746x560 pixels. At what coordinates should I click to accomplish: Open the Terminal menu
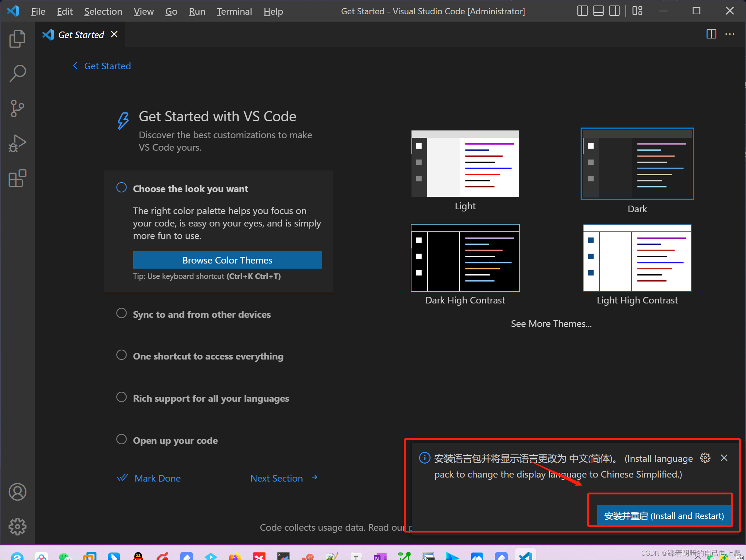tap(234, 11)
